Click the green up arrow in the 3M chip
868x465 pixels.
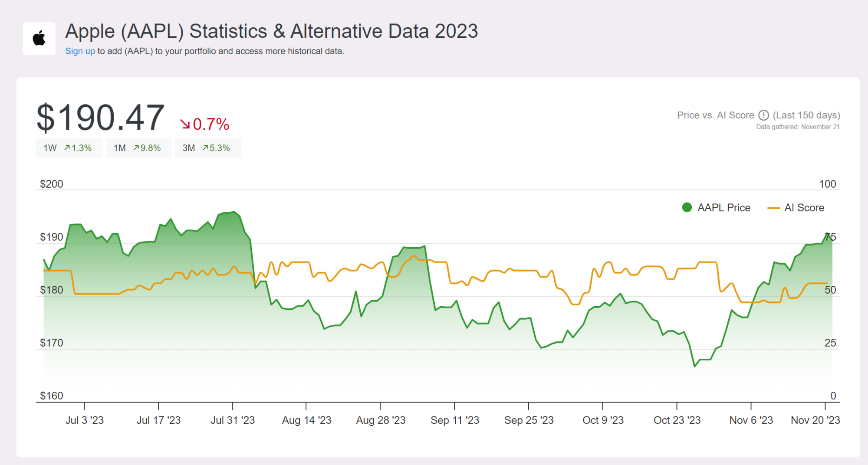tap(206, 147)
